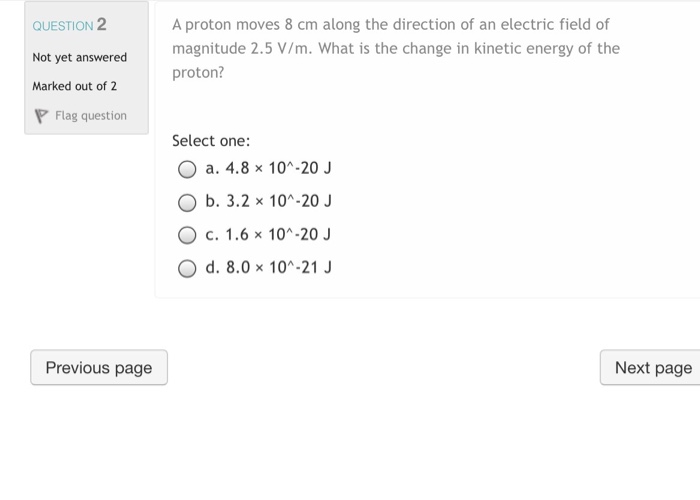The width and height of the screenshot is (700, 500).
Task: Click answer label 8.0 × 10^-21 J
Action: coord(268,268)
